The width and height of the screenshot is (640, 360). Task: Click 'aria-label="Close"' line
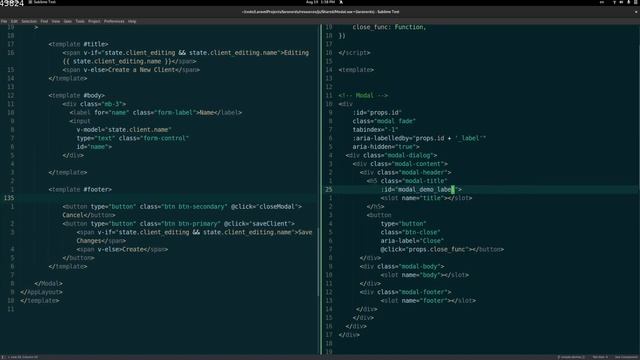413,241
